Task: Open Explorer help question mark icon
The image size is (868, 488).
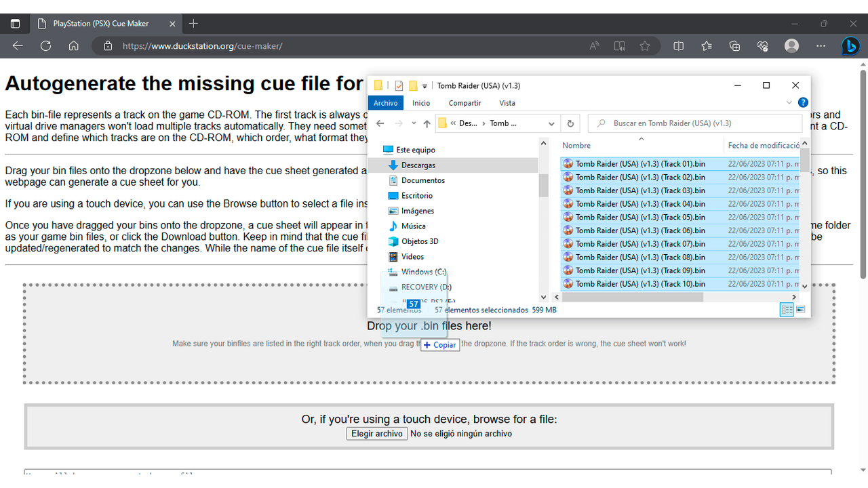Action: tap(803, 103)
